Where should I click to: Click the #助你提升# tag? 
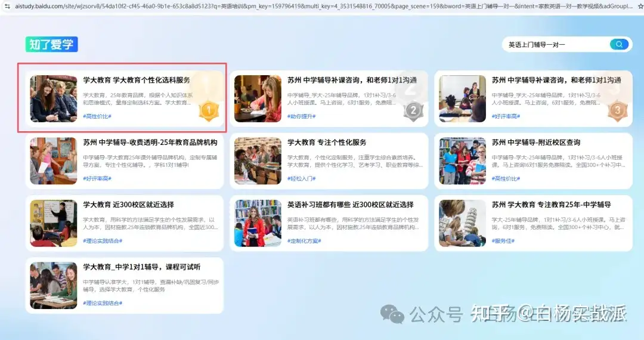coord(302,116)
